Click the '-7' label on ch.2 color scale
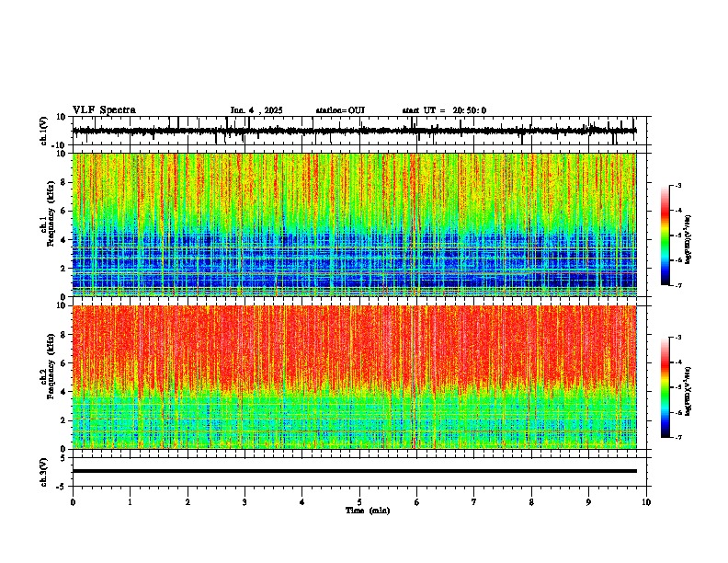728x563 pixels. pos(678,438)
